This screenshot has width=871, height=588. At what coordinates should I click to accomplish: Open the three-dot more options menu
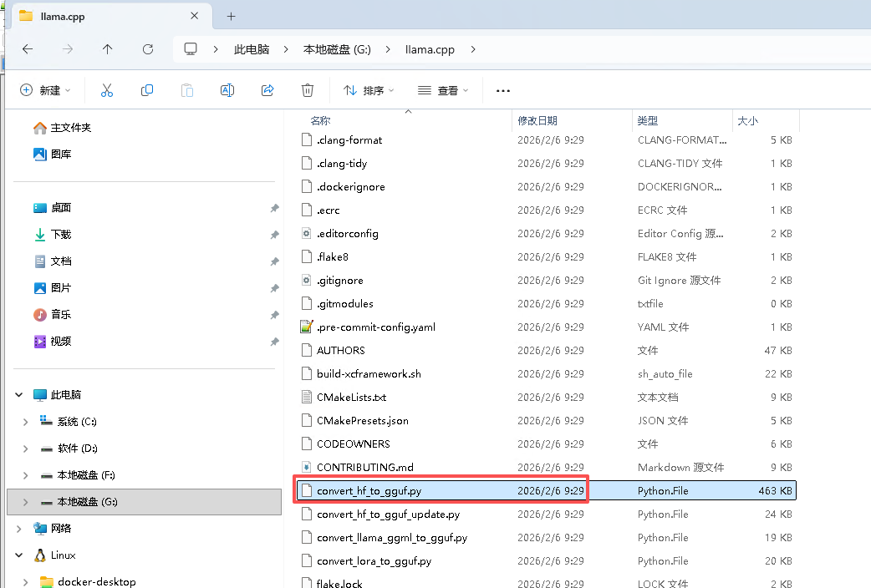point(502,90)
